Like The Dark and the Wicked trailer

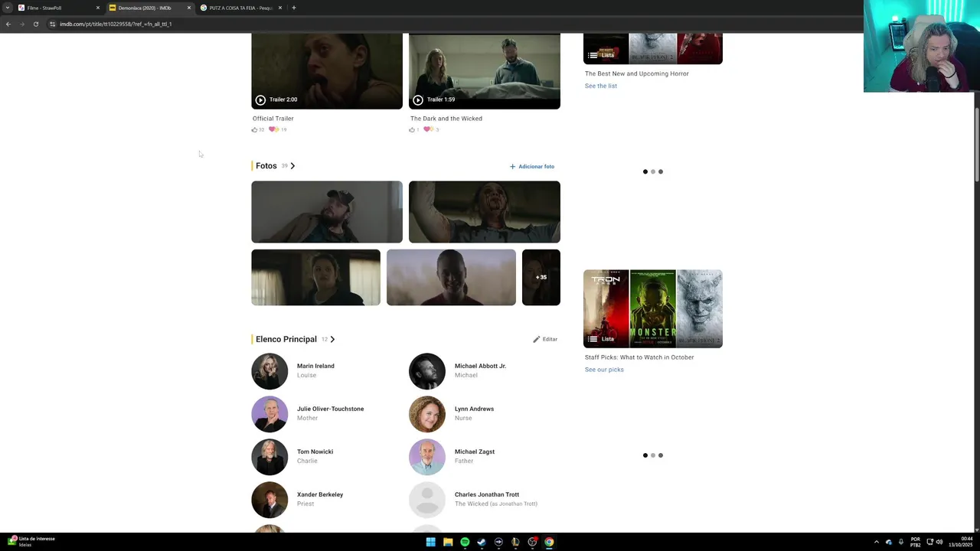click(x=412, y=130)
